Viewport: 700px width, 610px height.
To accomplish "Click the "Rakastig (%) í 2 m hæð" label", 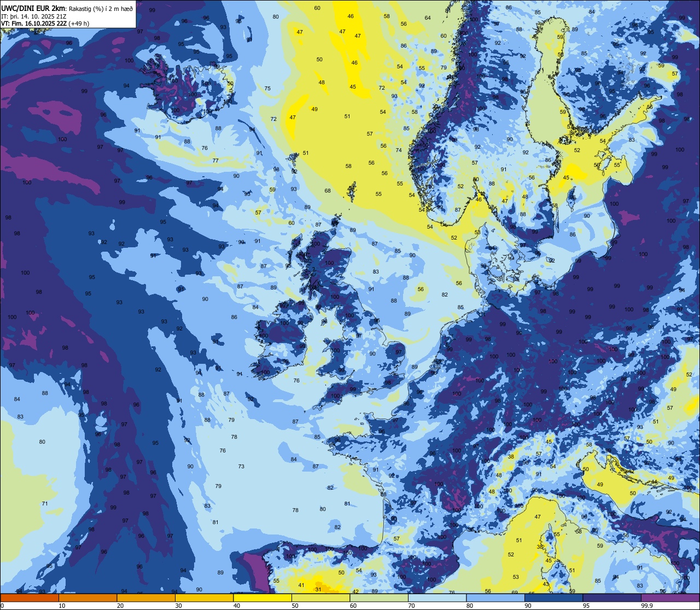I will (101, 8).
